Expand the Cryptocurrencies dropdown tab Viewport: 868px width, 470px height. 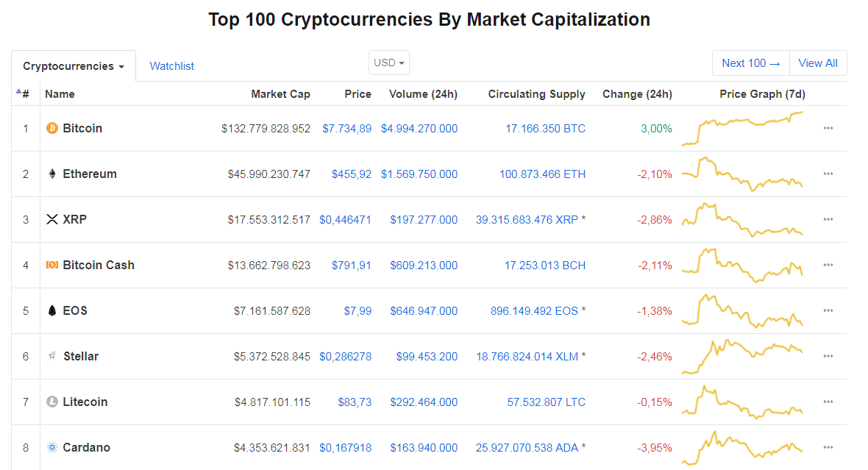point(74,66)
